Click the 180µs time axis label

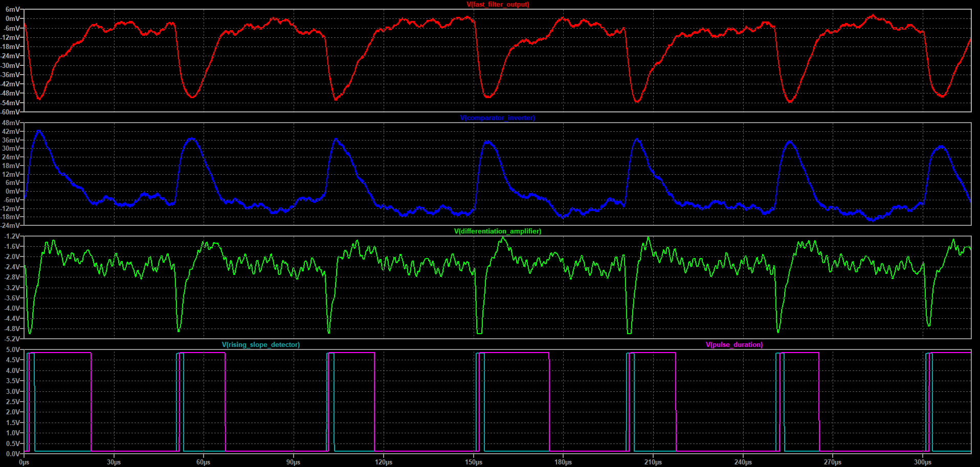[563, 462]
